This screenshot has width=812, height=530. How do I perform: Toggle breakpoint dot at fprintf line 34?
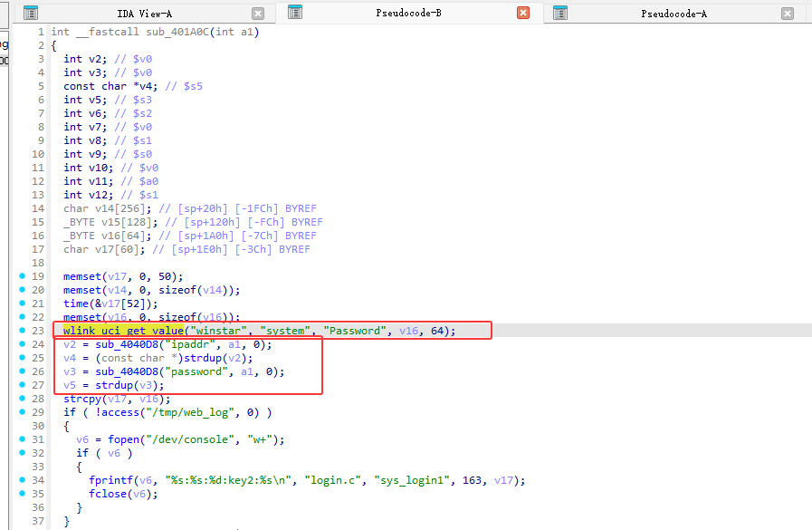click(x=22, y=480)
